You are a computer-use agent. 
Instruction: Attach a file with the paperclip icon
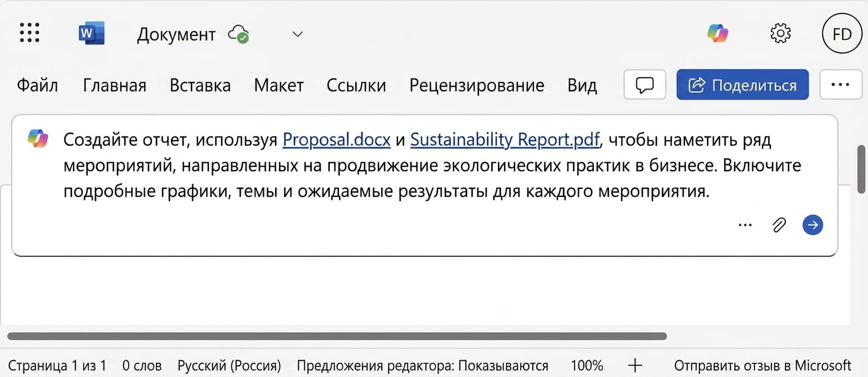pyautogui.click(x=779, y=225)
